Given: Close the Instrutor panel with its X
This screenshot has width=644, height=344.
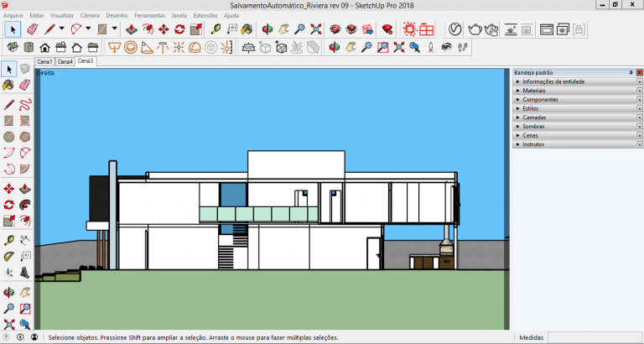Looking at the screenshot, I should click(x=640, y=144).
